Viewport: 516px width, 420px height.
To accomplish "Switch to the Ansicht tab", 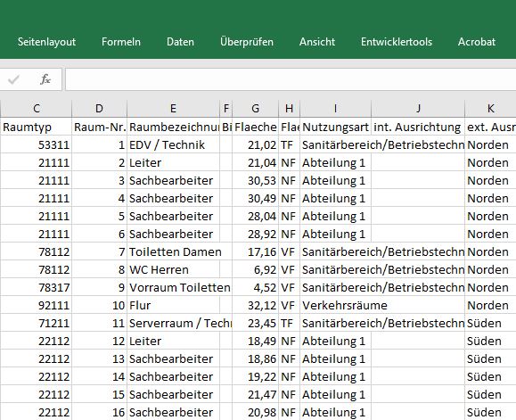I will click(x=317, y=42).
